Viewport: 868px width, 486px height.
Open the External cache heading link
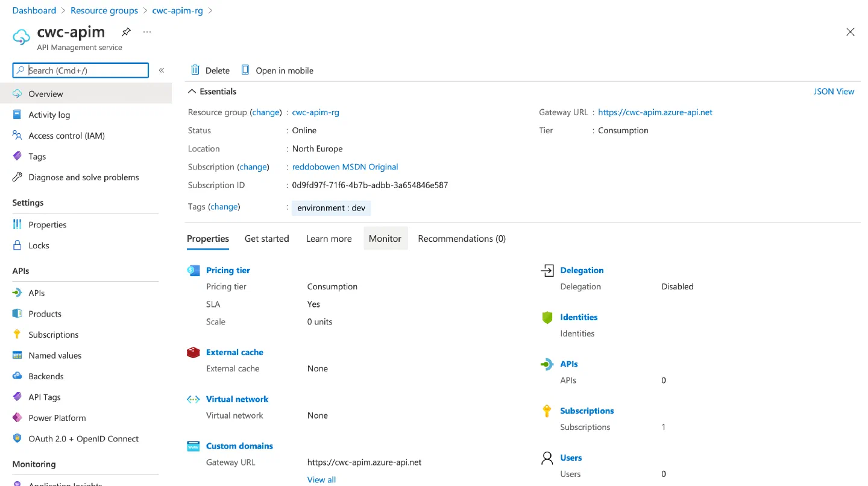[x=234, y=352]
